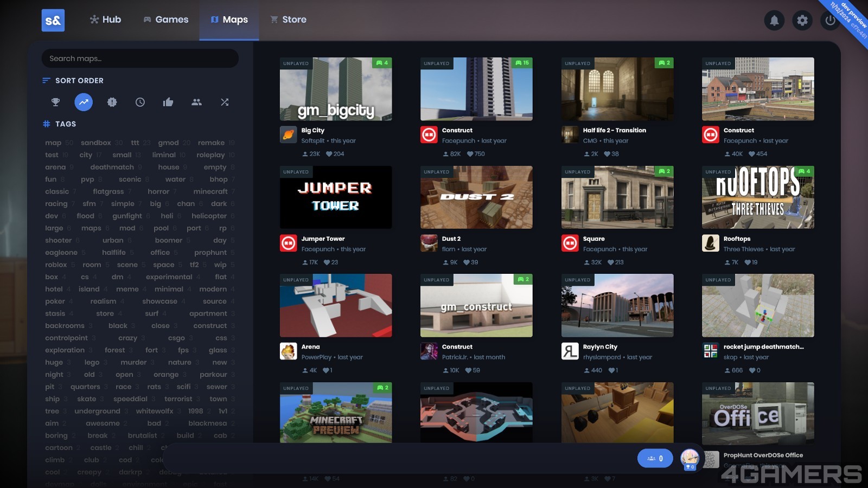This screenshot has height=488, width=868.
Task: Click Arena PowerPlay avatar
Action: coord(289,351)
